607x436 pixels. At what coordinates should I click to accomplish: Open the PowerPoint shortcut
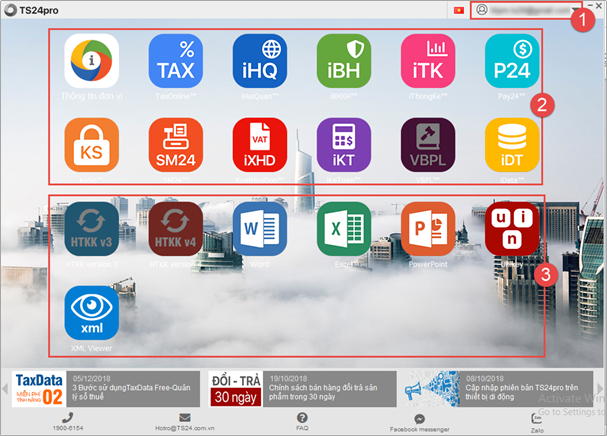point(428,229)
